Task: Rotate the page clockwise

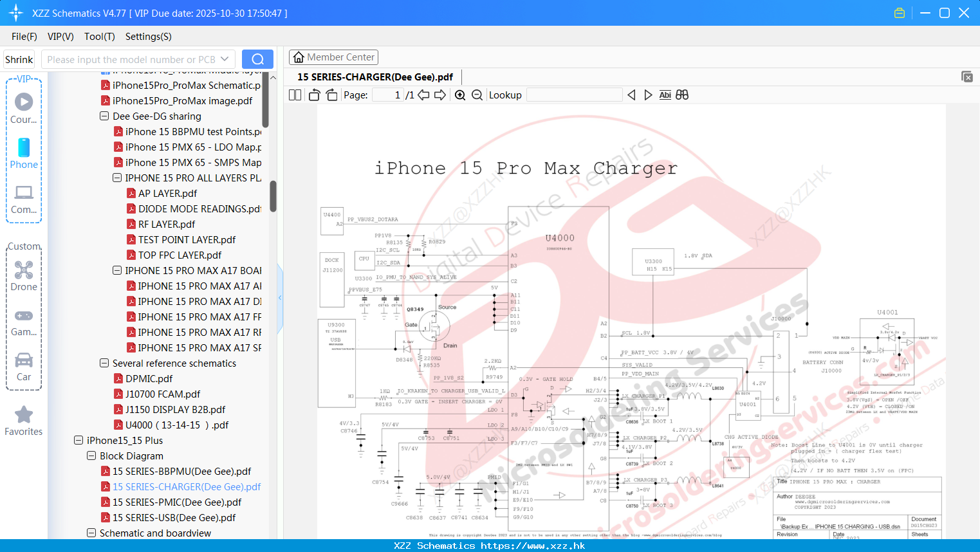Action: (x=331, y=95)
